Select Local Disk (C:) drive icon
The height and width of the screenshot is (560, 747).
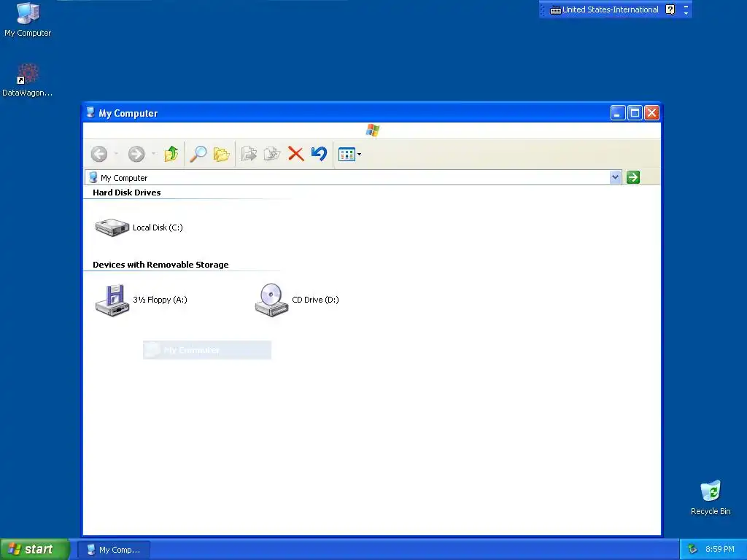click(112, 227)
